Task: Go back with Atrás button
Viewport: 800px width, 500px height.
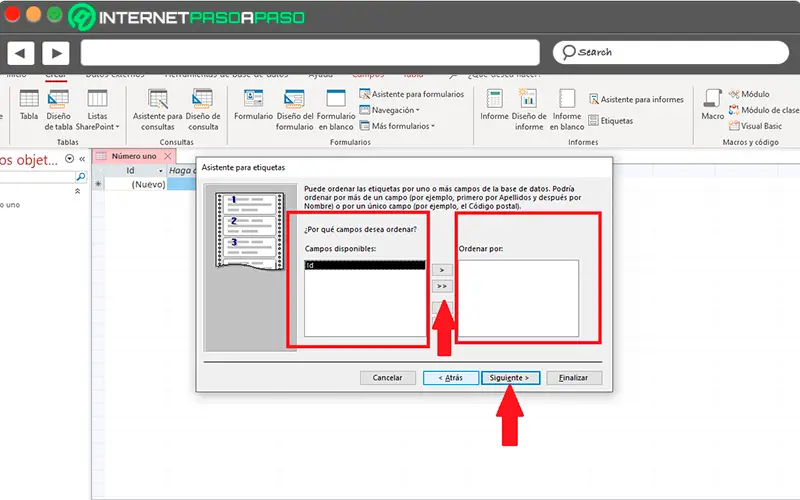Action: coord(451,378)
